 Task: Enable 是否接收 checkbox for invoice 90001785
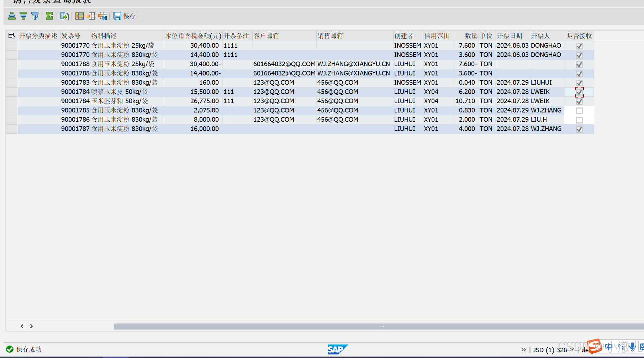[x=579, y=110]
